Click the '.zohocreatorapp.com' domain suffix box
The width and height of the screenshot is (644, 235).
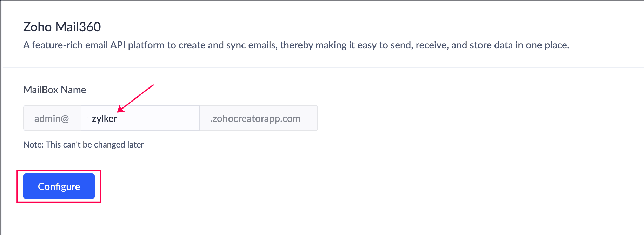(x=255, y=119)
